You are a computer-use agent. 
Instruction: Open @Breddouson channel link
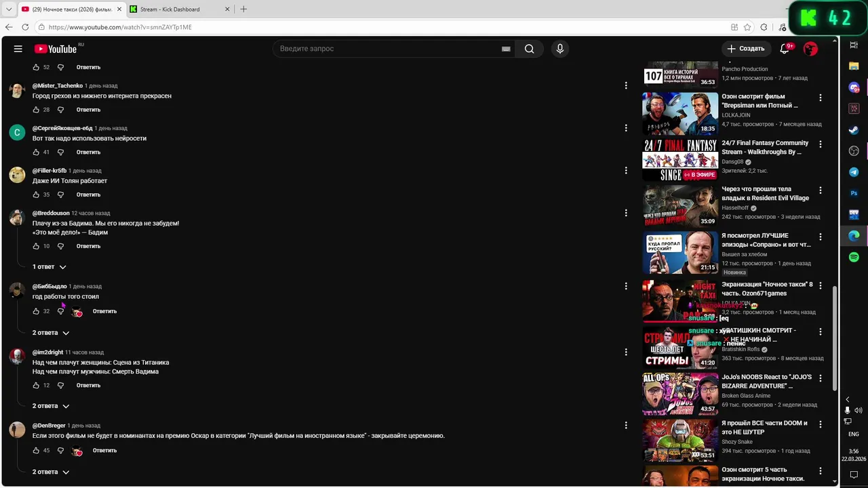[x=51, y=213]
